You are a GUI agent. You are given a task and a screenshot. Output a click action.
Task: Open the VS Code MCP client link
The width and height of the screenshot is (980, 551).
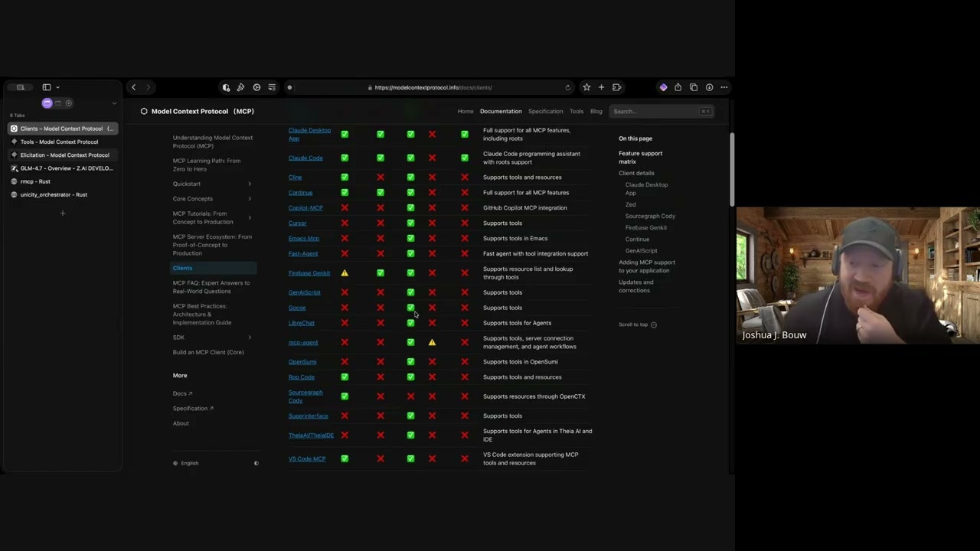tap(307, 458)
